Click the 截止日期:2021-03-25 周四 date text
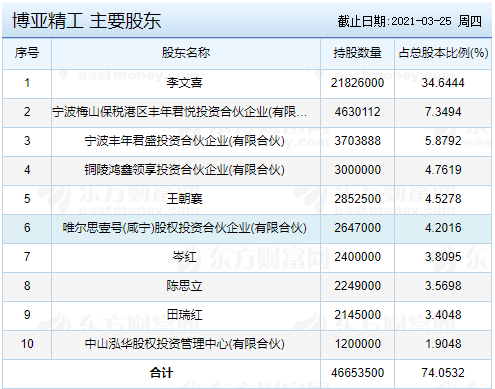Screen dimensions: 495x389 point(409,21)
